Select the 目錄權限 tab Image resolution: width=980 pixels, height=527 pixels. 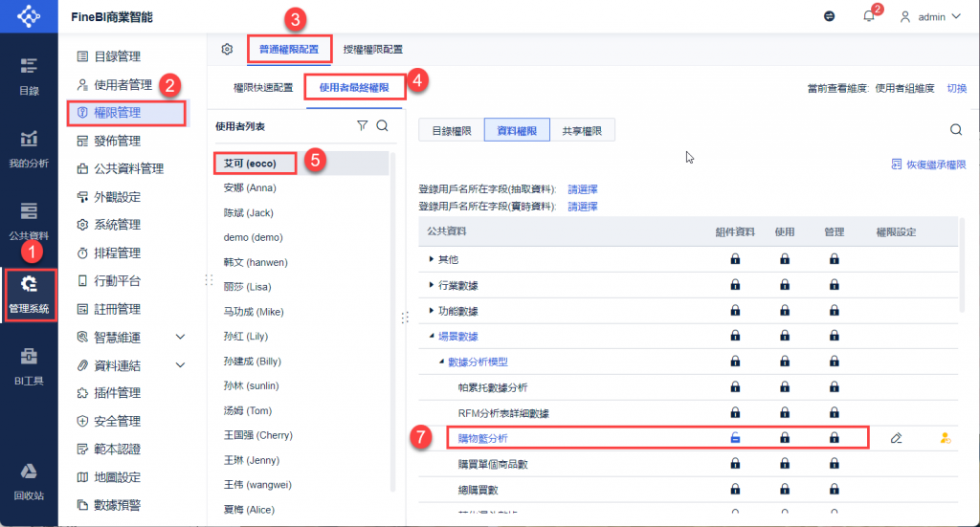[452, 130]
